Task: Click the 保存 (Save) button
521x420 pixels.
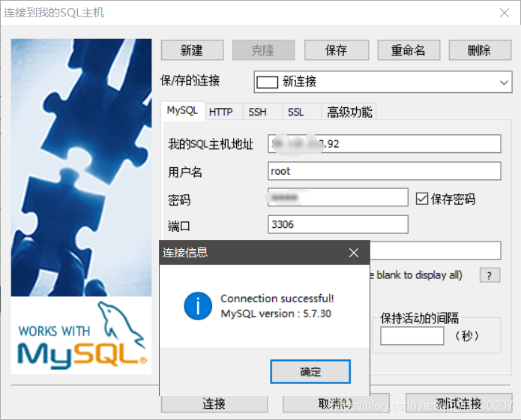Action: (x=337, y=50)
